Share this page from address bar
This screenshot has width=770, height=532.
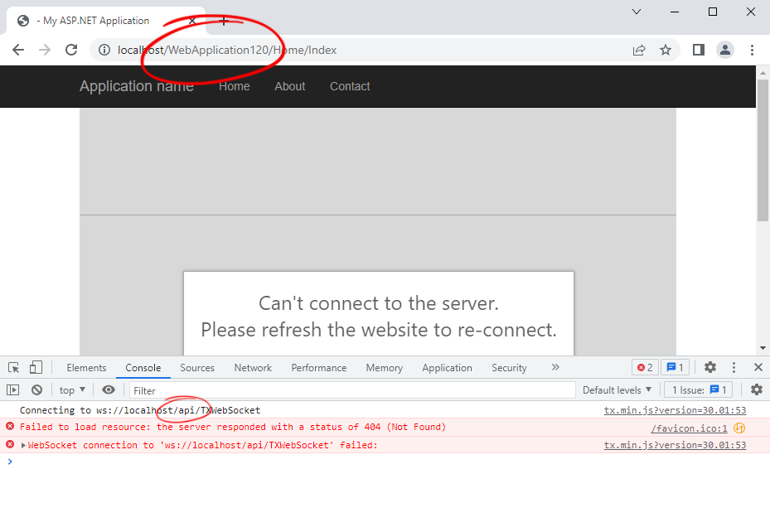639,50
